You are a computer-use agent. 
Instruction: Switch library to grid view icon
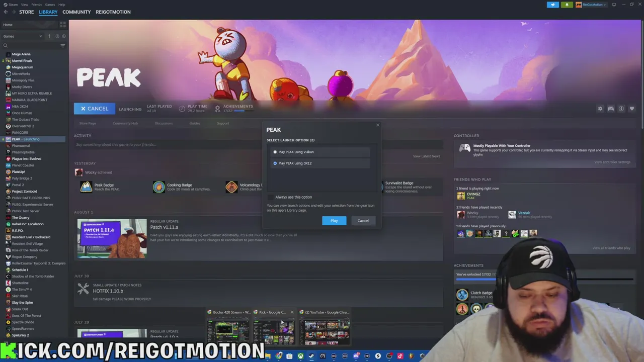63,25
